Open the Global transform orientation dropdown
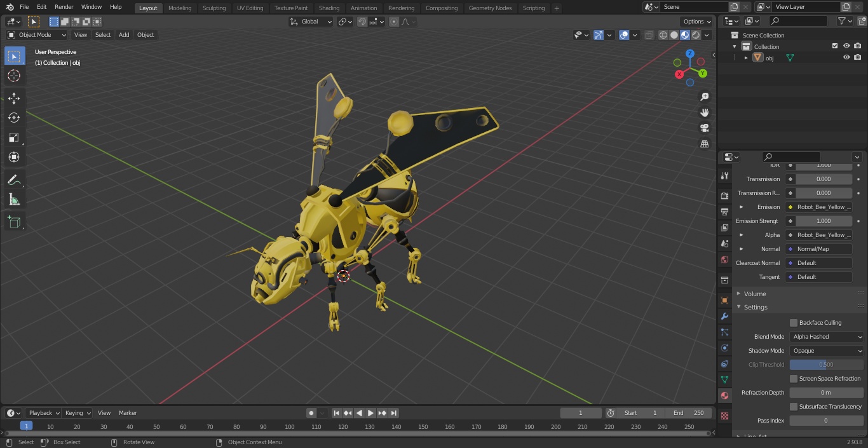This screenshot has height=448, width=868. 311,22
